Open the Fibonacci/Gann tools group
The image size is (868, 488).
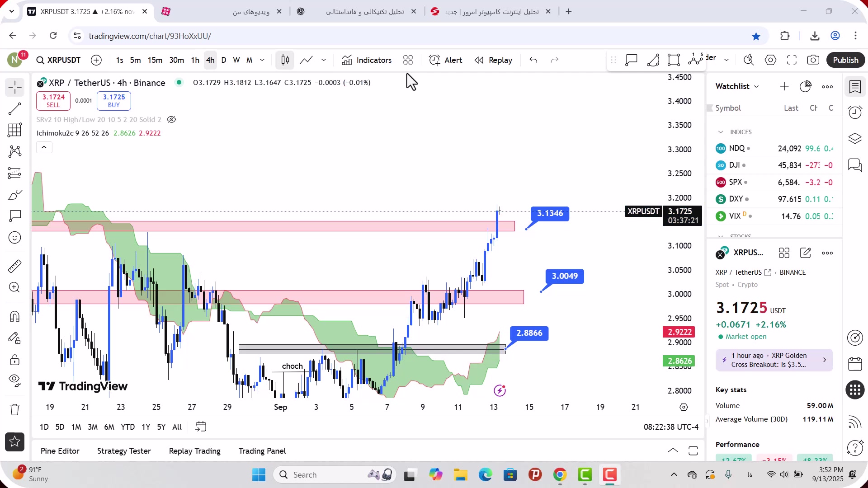coord(15,130)
